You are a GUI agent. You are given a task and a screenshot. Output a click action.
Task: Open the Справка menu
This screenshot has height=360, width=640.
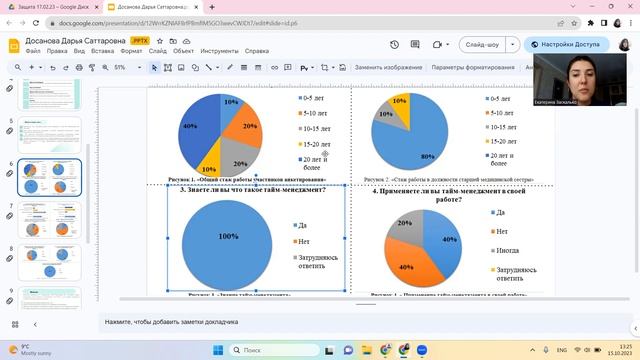point(257,51)
